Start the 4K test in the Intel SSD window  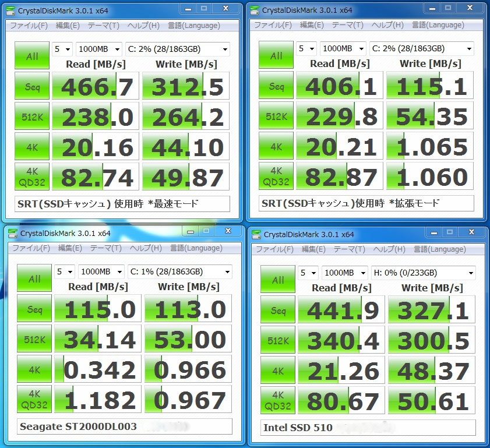coord(277,369)
